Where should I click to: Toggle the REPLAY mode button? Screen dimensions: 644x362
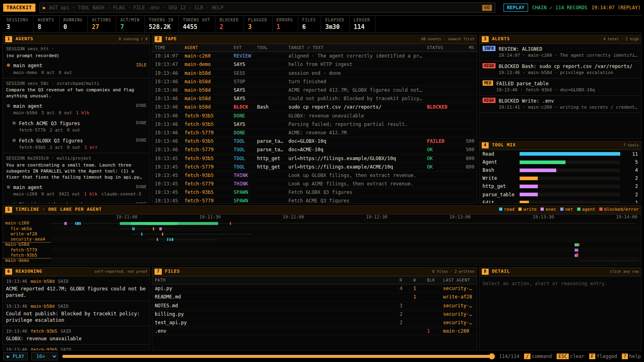point(516,8)
